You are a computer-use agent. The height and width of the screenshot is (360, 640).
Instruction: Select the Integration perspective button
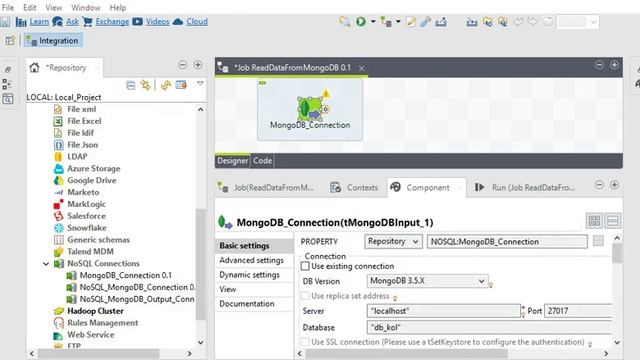coord(53,40)
